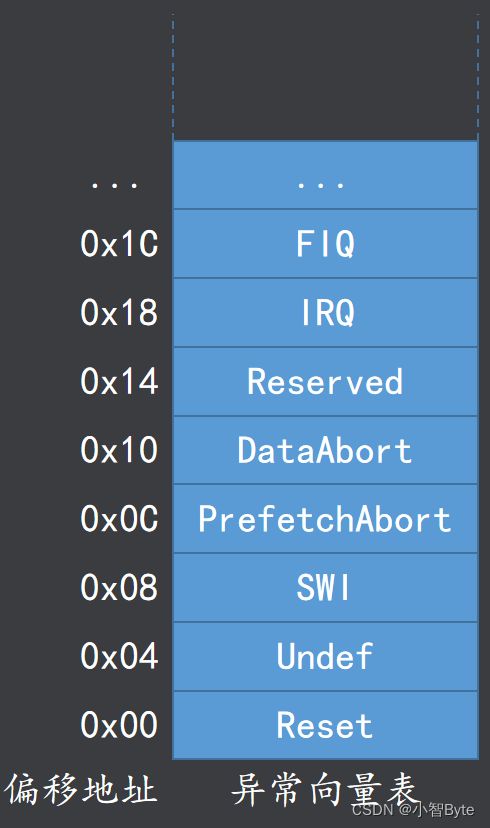
Task: Select the IRQ table entry
Action: point(325,312)
